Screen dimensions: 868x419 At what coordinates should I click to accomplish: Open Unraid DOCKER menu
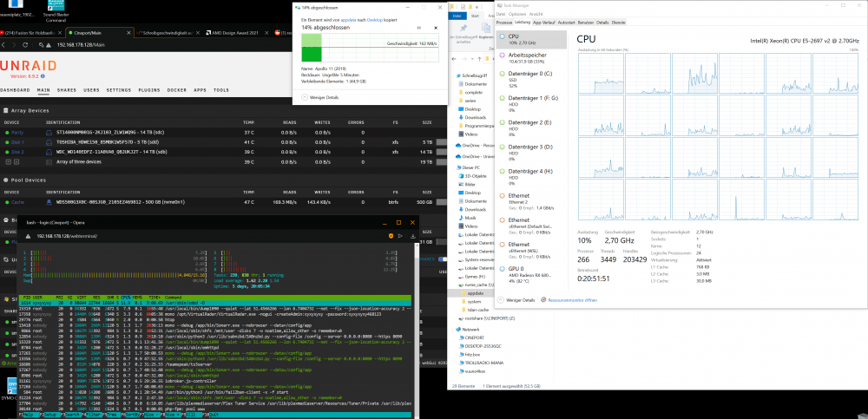click(176, 90)
